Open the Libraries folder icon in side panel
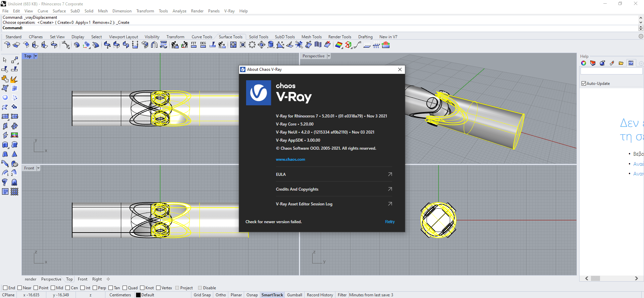The image size is (644, 298). (621, 63)
